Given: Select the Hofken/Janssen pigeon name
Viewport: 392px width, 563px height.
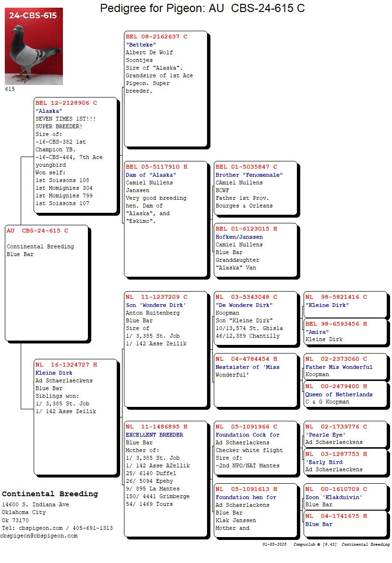Looking at the screenshot, I should (239, 237).
